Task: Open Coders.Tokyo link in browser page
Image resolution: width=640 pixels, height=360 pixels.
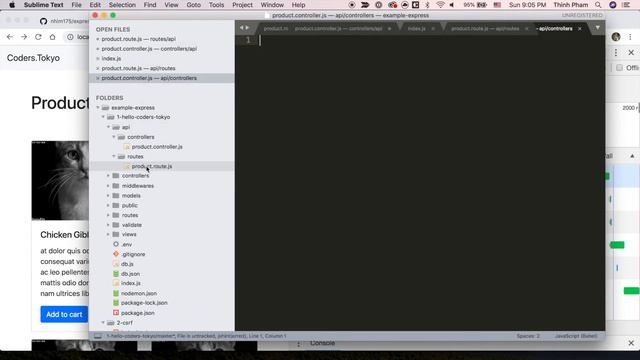Action: (x=33, y=58)
